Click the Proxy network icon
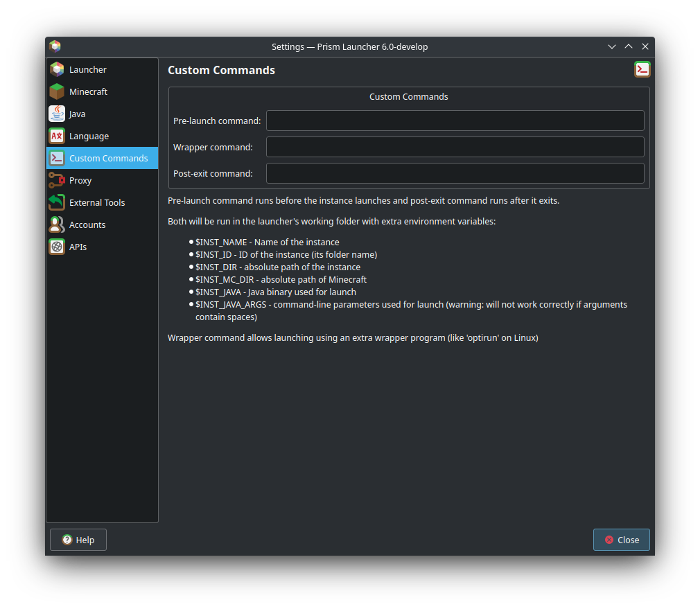Image resolution: width=700 pixels, height=609 pixels. [x=57, y=180]
